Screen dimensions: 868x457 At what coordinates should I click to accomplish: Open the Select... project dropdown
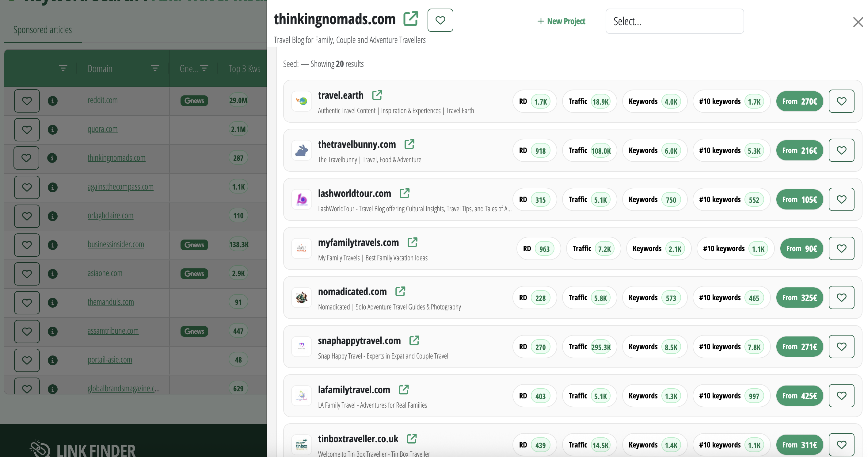[x=675, y=21]
